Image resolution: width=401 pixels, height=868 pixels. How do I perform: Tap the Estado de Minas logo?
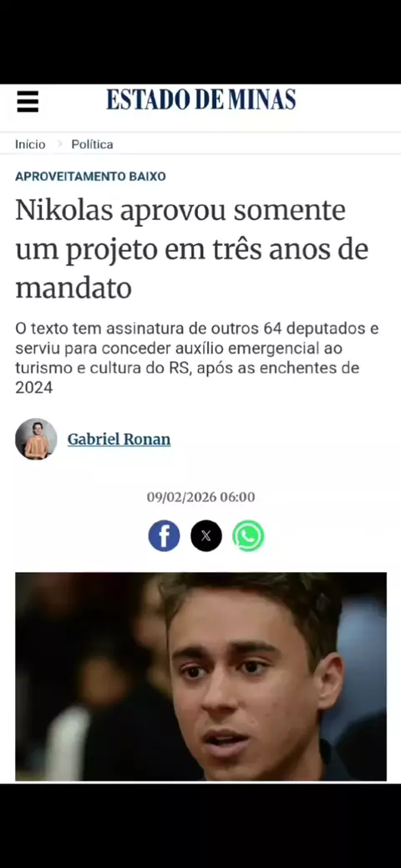click(x=200, y=100)
